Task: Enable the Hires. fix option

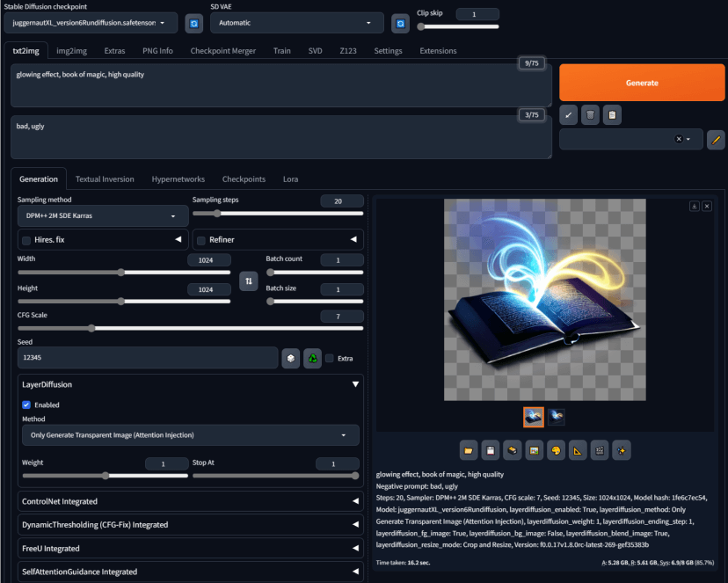Action: (26, 239)
